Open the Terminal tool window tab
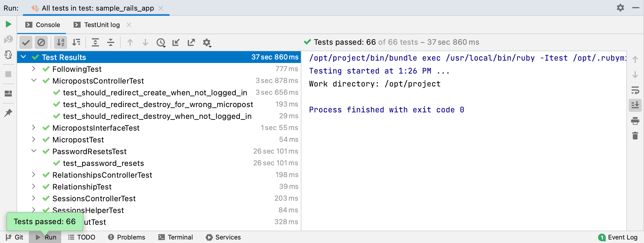The image size is (644, 243). pyautogui.click(x=176, y=237)
